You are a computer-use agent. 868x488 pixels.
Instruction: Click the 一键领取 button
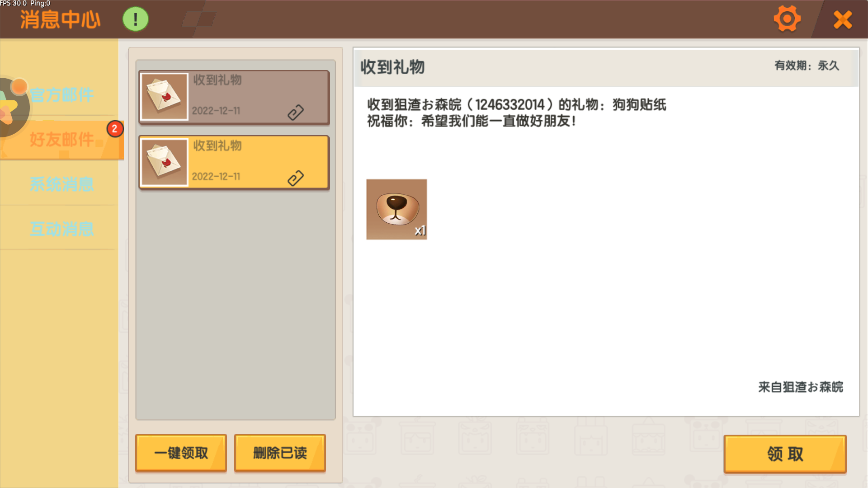click(x=181, y=453)
